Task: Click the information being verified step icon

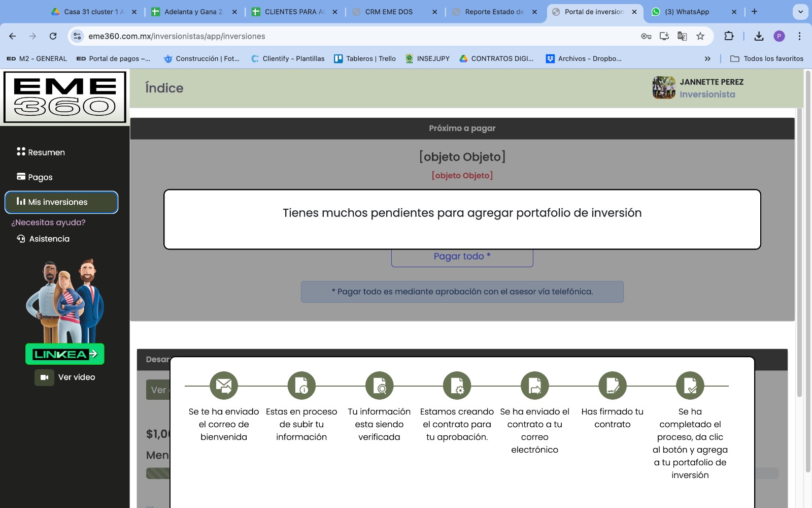Action: pos(379,386)
